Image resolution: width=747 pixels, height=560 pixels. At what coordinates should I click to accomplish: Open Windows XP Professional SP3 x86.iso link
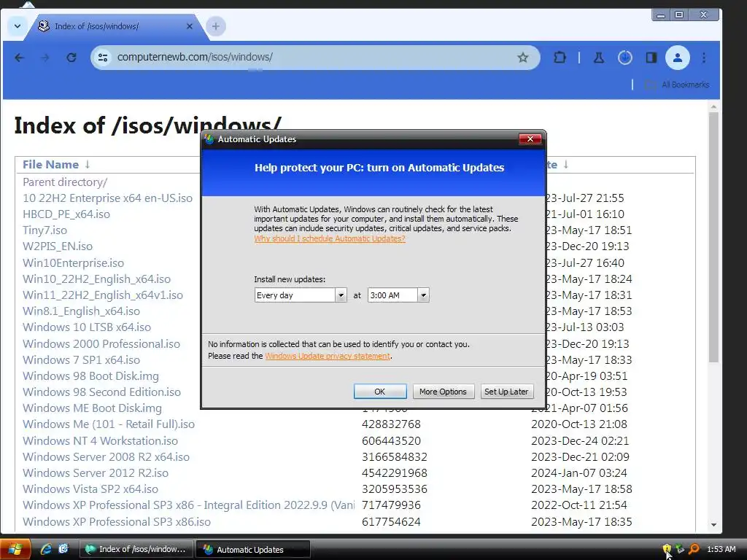(x=117, y=522)
